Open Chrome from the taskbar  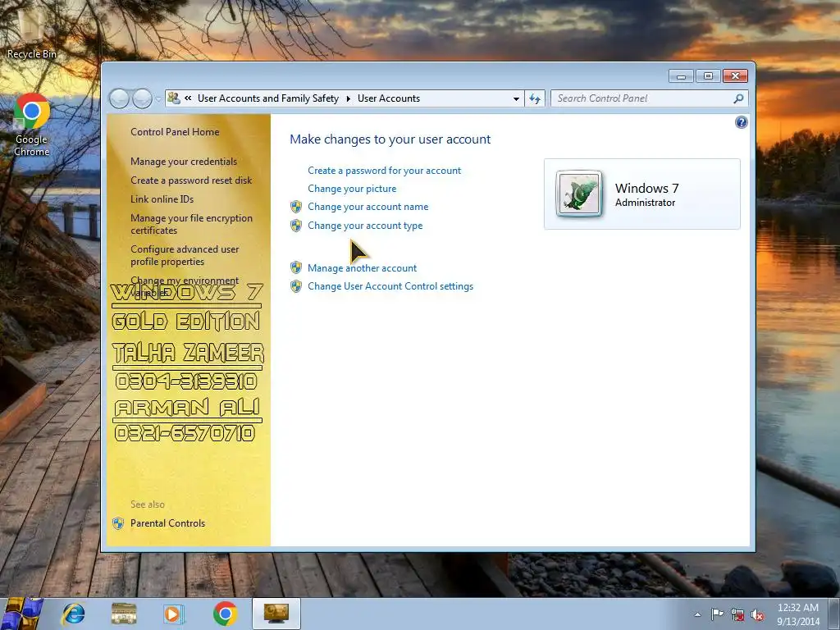[225, 614]
